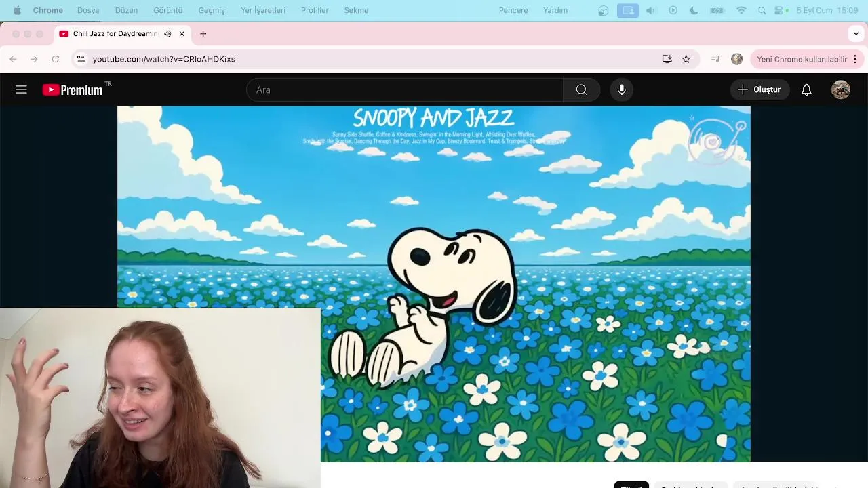Open YouTube account avatar menu
Viewport: 868px width, 488px height.
click(x=841, y=89)
